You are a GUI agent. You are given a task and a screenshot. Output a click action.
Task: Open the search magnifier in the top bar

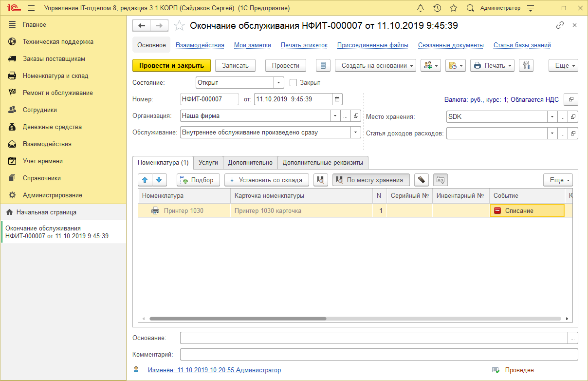(x=470, y=7)
